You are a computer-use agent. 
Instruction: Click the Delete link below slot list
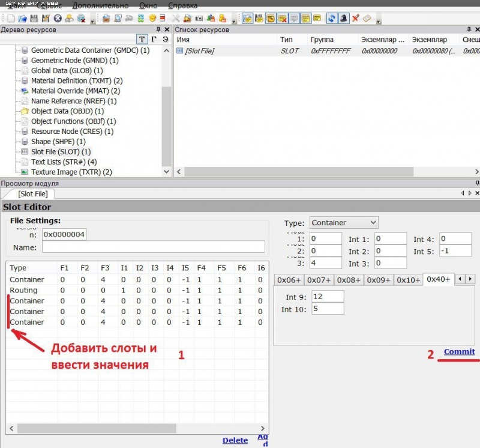coord(235,440)
